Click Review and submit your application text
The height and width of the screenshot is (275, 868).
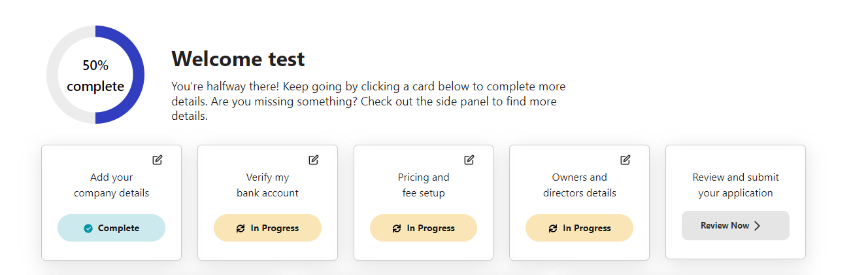coord(735,185)
